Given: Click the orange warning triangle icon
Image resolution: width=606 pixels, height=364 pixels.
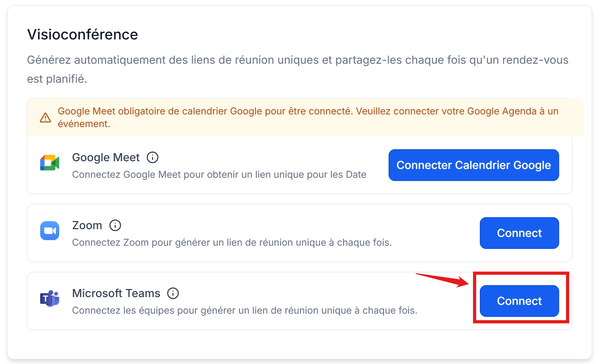Looking at the screenshot, I should 45,118.
